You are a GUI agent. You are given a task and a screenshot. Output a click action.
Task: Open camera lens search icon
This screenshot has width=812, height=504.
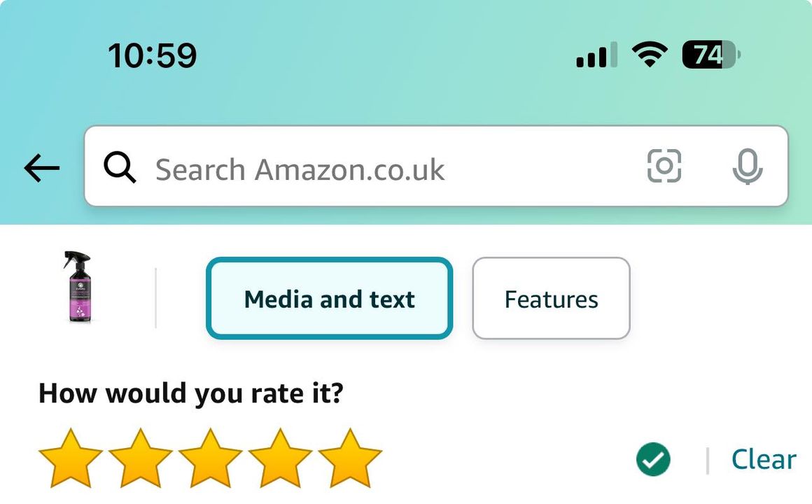pos(664,166)
